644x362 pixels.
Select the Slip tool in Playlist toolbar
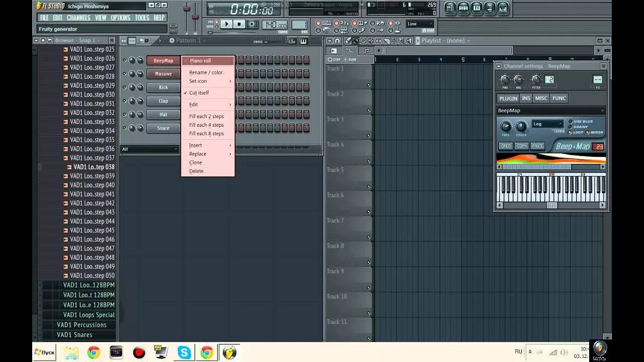[x=378, y=41]
